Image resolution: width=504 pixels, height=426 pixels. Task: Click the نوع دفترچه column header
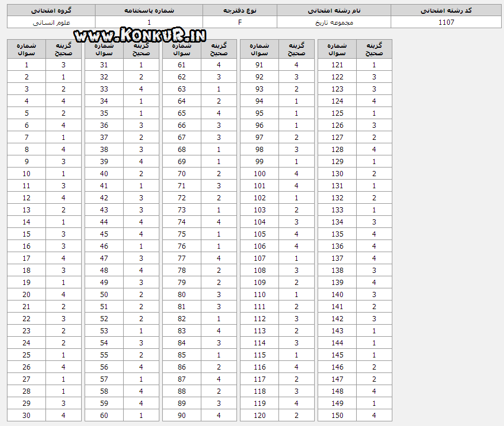(240, 10)
